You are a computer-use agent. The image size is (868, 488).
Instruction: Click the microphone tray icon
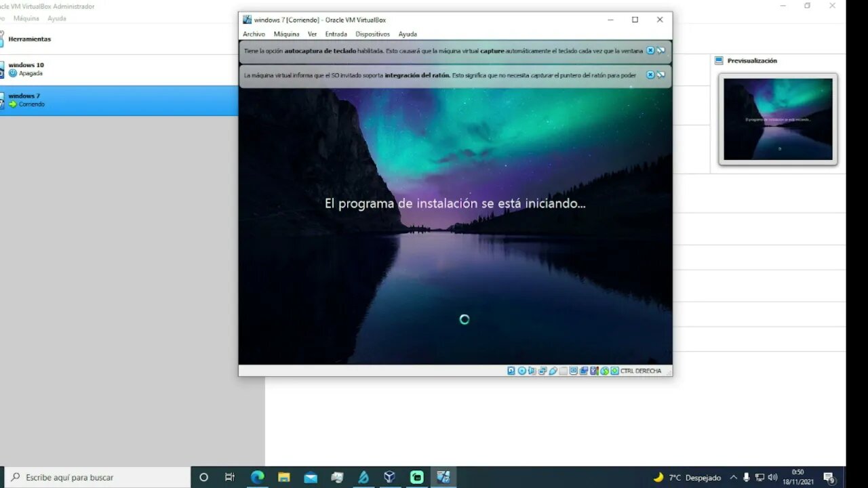coord(747,477)
